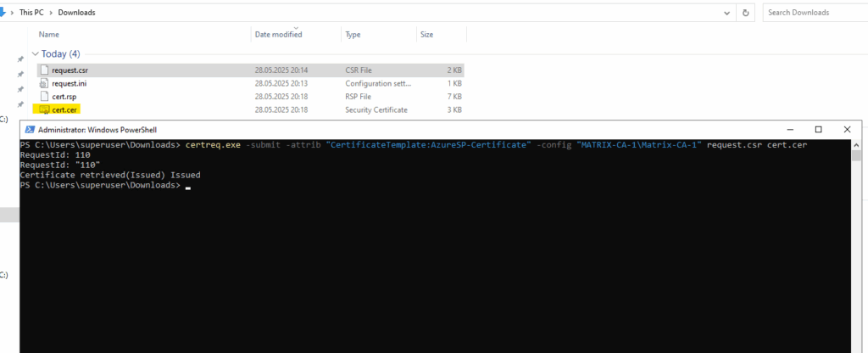
Task: Click the Administrator: Windows PowerShell title
Action: pyautogui.click(x=97, y=130)
